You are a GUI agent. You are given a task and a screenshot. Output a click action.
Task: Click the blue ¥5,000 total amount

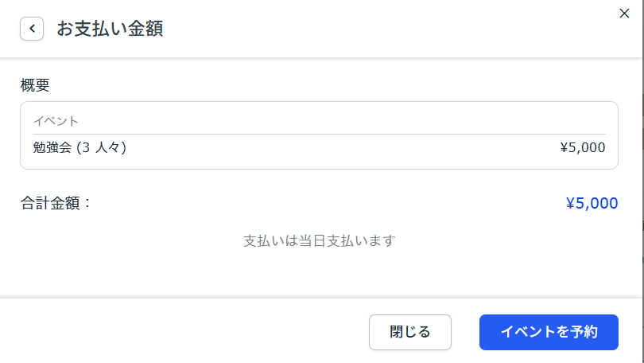[x=592, y=203]
